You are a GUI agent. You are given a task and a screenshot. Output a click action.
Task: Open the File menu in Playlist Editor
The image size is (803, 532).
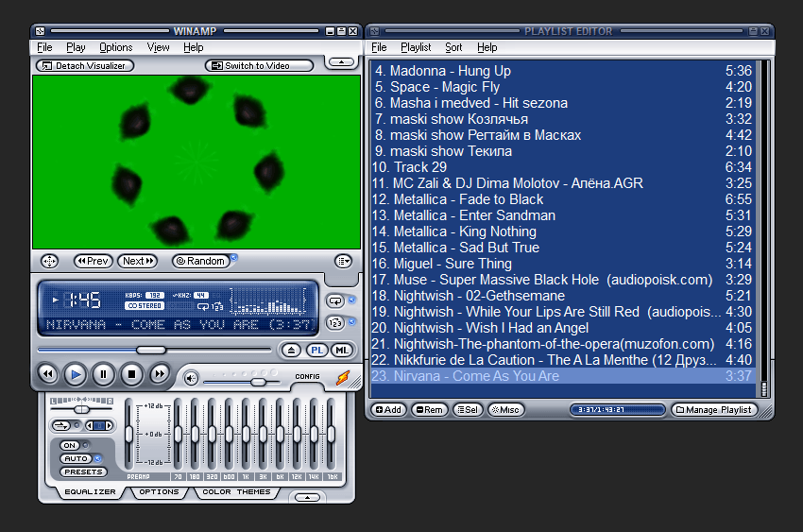(379, 47)
